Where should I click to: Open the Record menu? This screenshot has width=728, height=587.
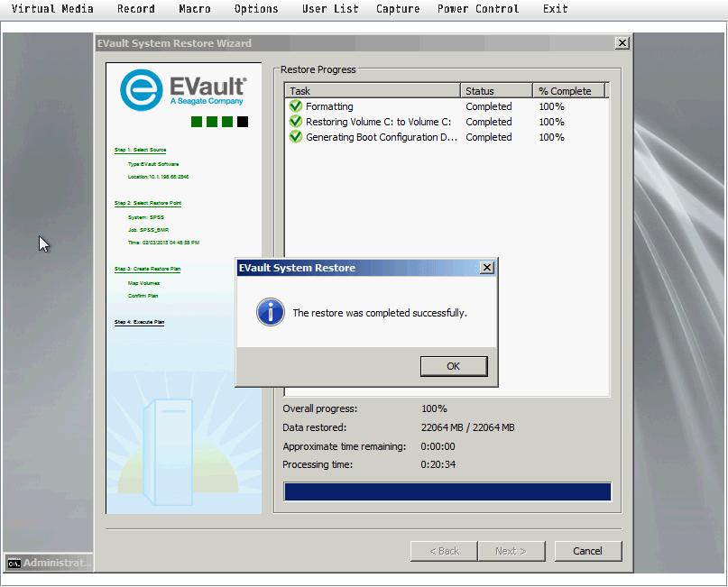tap(135, 9)
